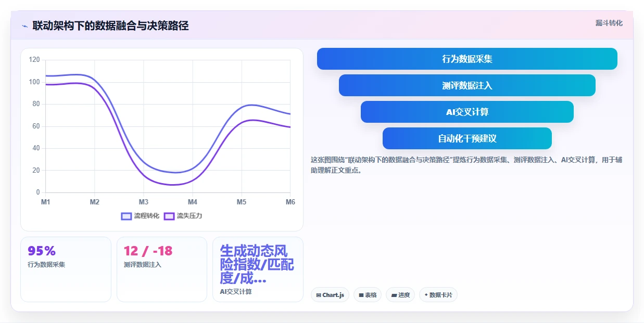Click the icon inside 表格 chip
Image resolution: width=644 pixels, height=323 pixels.
[361, 295]
